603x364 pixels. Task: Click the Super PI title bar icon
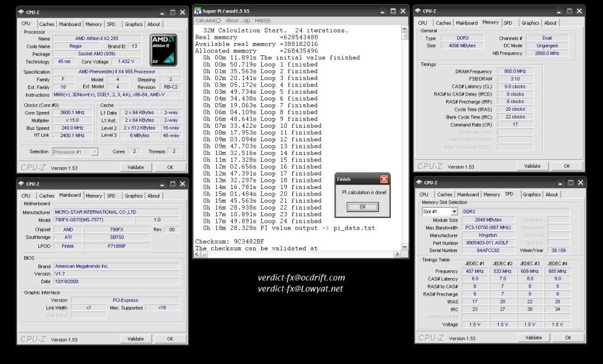(x=198, y=11)
